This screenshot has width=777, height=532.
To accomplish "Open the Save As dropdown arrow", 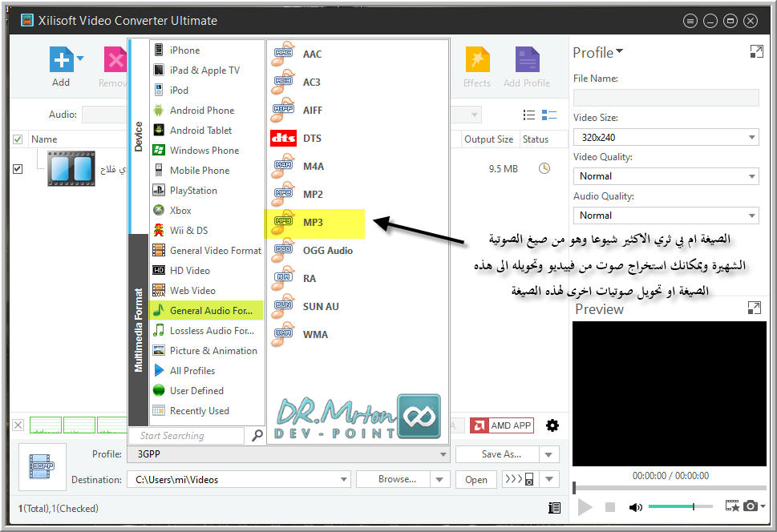I will 549,454.
